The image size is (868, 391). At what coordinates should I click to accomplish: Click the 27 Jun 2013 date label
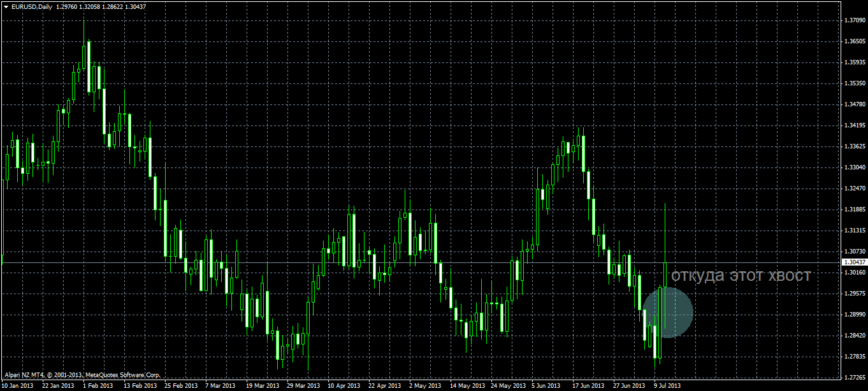[x=630, y=386]
